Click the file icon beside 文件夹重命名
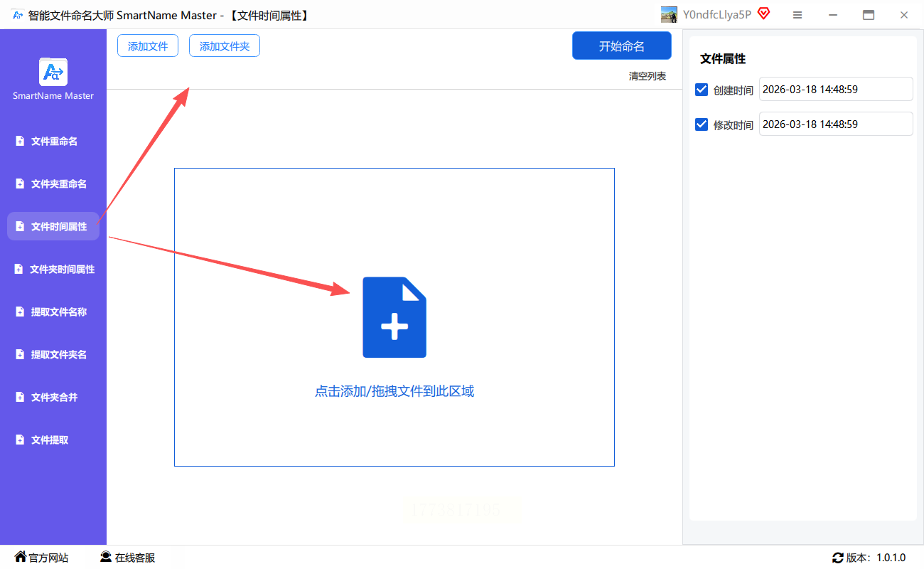Screen dimensions: 924x569 [20, 184]
